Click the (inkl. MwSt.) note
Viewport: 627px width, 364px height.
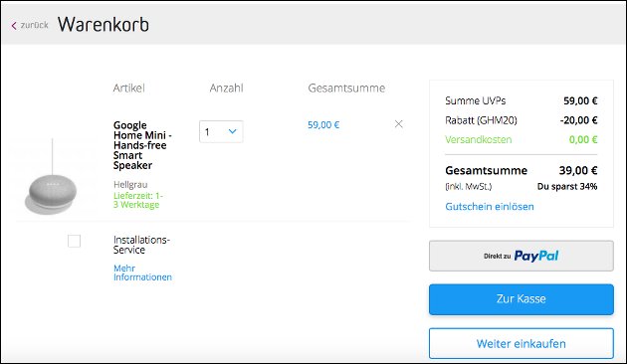tap(468, 187)
